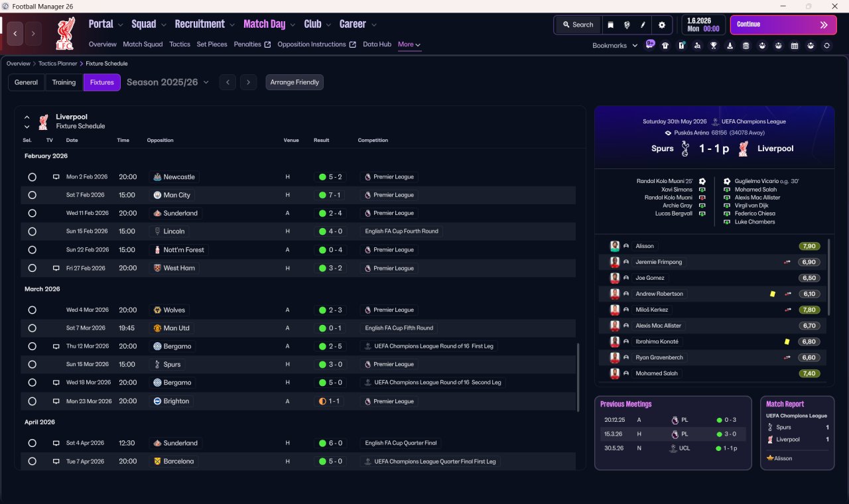Click Opposition column header
Screen dimensions: 849x504
(160, 141)
